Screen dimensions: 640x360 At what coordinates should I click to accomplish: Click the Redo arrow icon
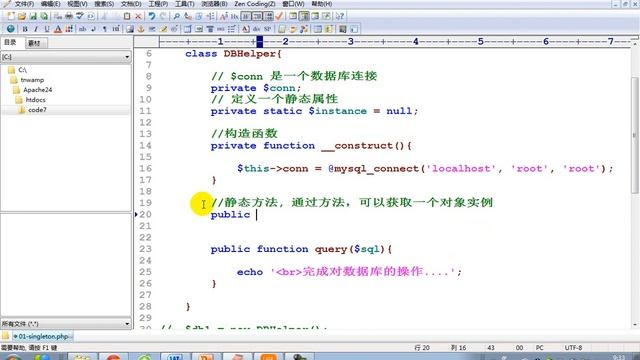tap(163, 16)
